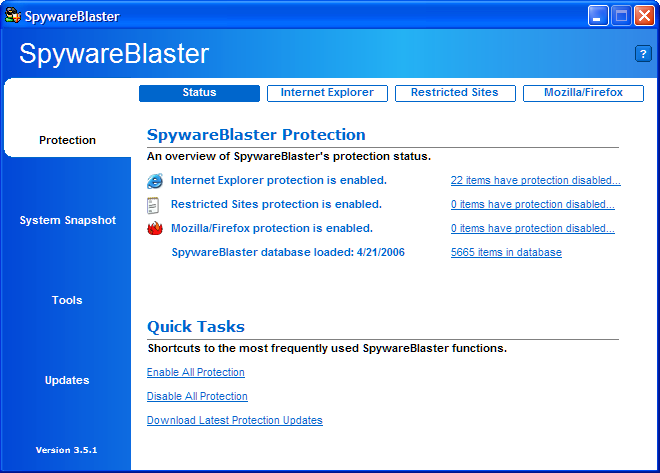Click the Mozilla/Firefox flame icon
This screenshot has width=660, height=473.
[x=155, y=229]
